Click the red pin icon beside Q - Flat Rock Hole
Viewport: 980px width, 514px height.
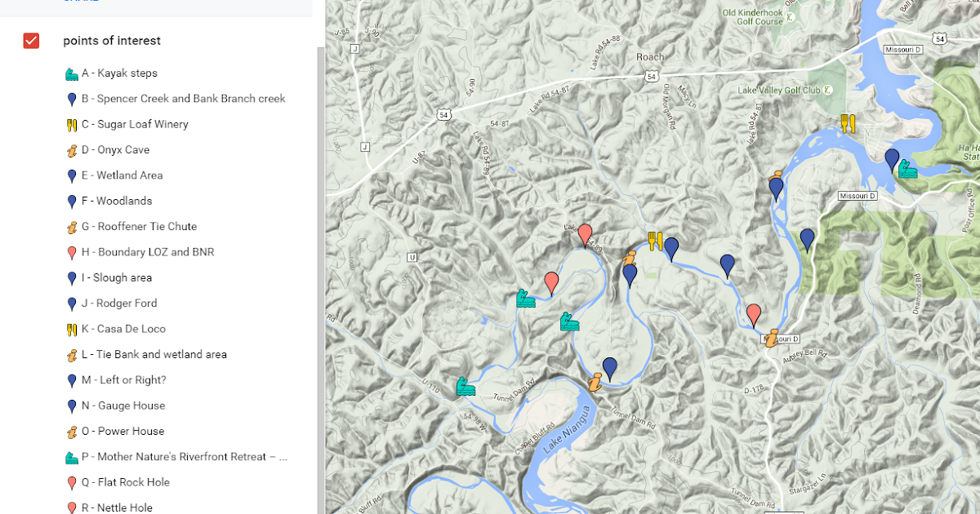pyautogui.click(x=72, y=483)
